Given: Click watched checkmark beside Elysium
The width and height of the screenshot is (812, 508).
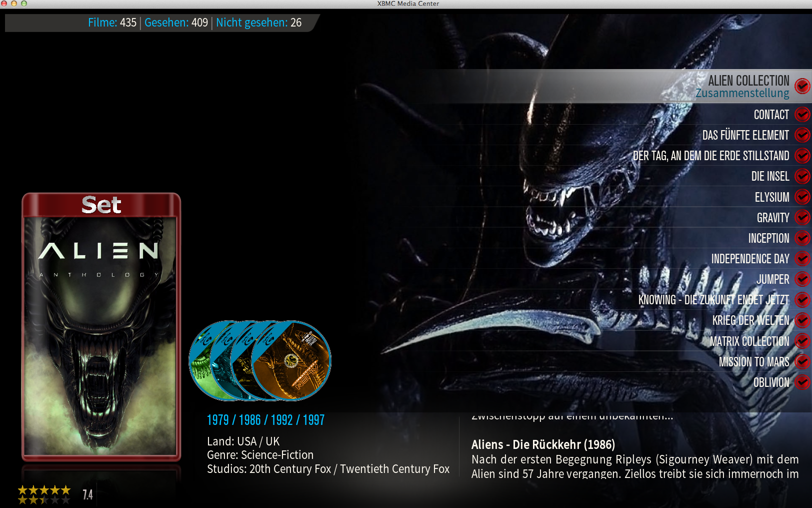Looking at the screenshot, I should coord(802,197).
